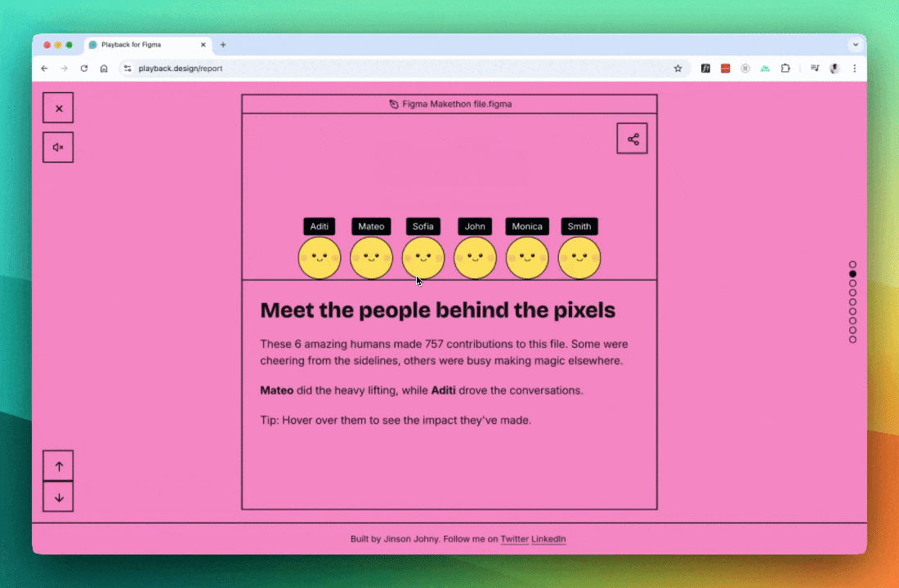Screen dimensions: 899x588
Task: Open the Chrome three-dot menu
Action: point(854,69)
